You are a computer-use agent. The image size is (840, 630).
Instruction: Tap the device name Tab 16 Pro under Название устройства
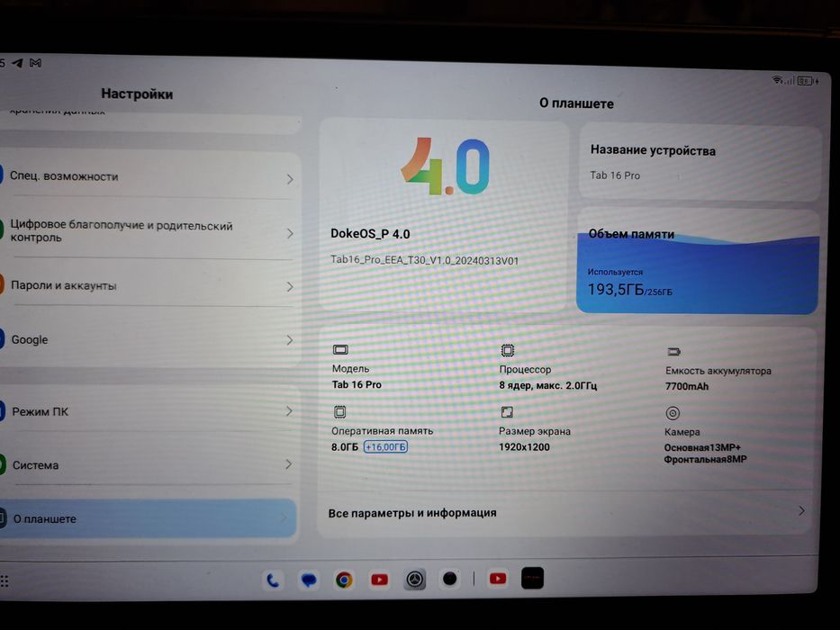click(615, 175)
